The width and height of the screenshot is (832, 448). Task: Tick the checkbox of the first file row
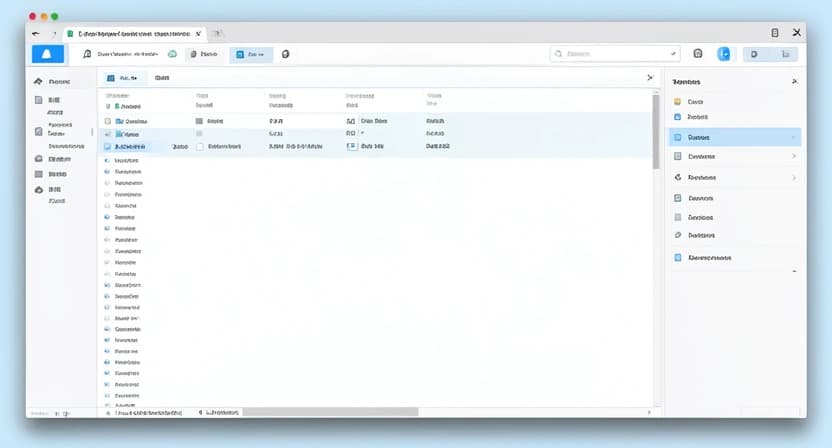[x=108, y=121]
